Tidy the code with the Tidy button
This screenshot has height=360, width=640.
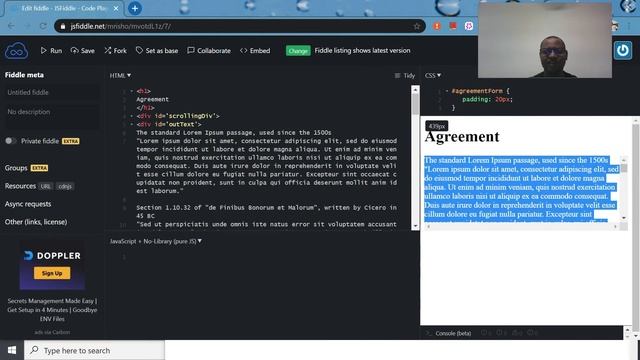(404, 76)
